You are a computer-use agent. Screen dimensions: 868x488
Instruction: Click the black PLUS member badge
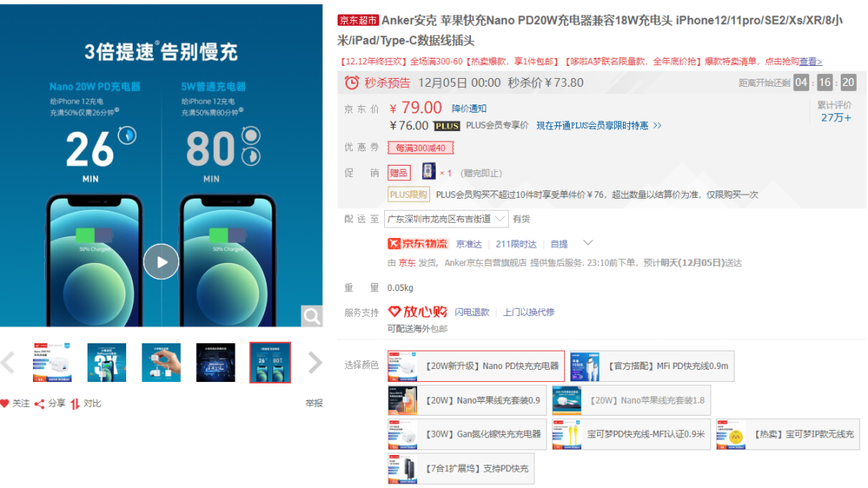tap(447, 125)
